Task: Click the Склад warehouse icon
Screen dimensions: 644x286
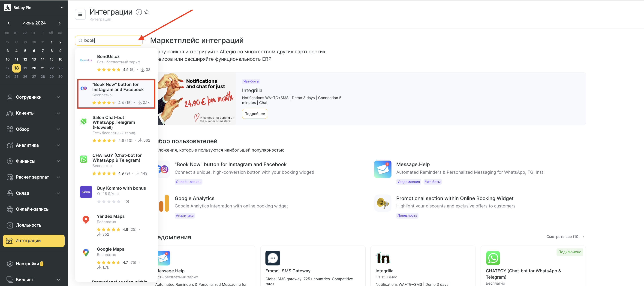Action: click(x=10, y=193)
